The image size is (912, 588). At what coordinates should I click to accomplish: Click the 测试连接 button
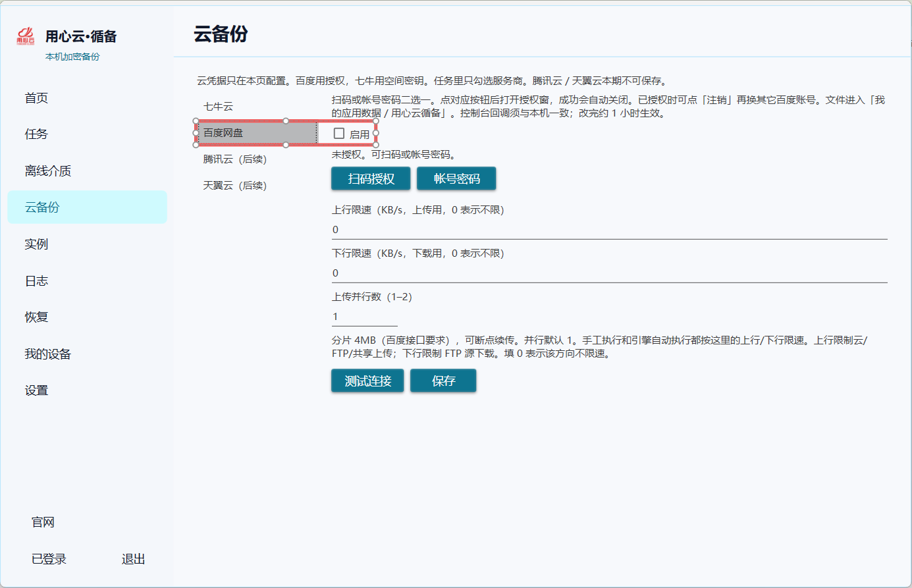pyautogui.click(x=367, y=381)
